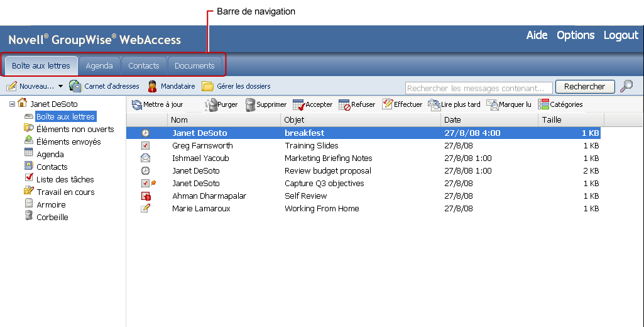644x327 pixels.
Task: Focus the message search input field
Action: pos(479,88)
